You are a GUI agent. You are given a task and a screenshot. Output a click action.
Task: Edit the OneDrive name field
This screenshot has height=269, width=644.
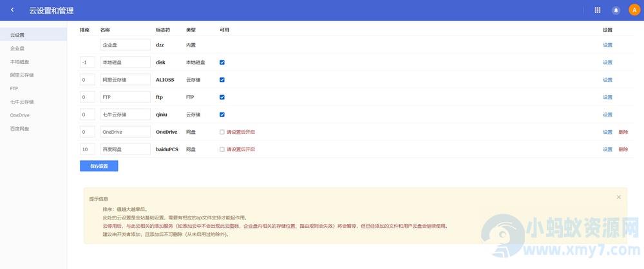click(126, 132)
